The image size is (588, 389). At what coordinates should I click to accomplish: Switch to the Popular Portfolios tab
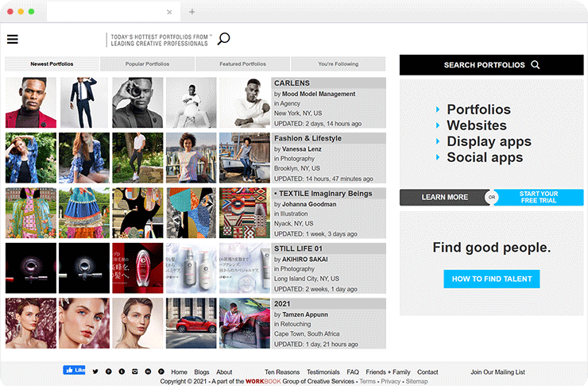pos(147,64)
